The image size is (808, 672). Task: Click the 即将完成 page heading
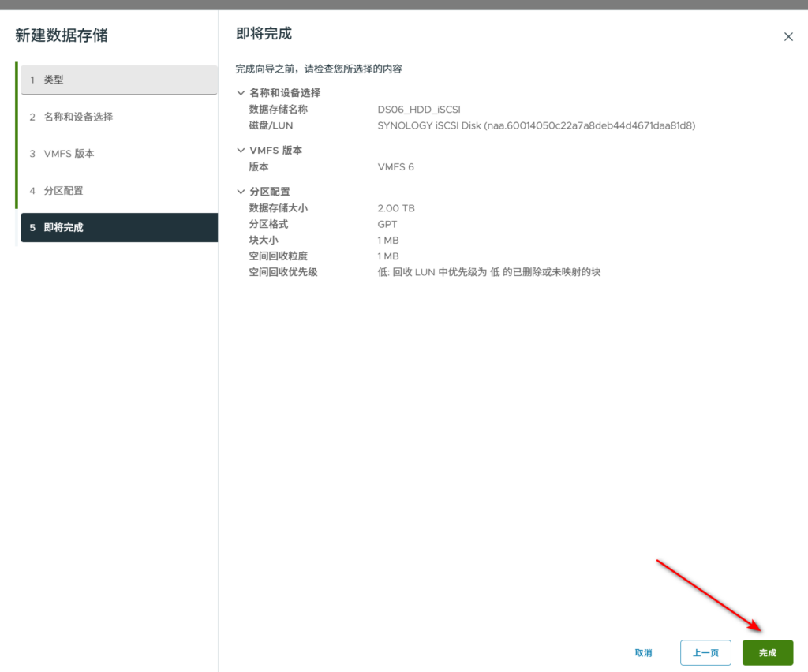[x=264, y=34]
